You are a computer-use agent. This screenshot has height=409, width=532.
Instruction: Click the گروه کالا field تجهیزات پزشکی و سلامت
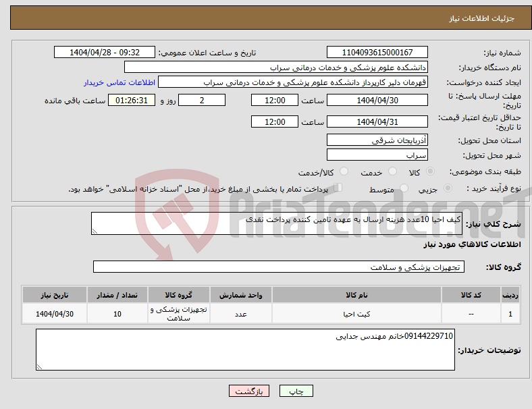click(x=279, y=267)
